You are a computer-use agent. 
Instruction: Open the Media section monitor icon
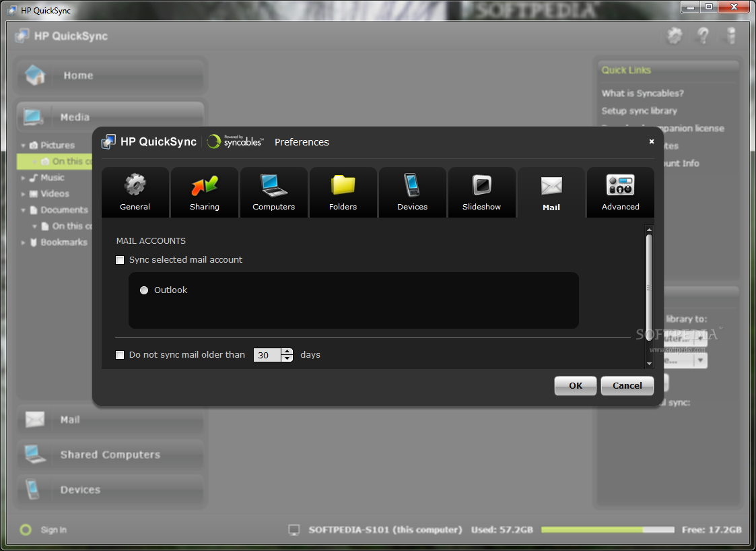pyautogui.click(x=33, y=117)
